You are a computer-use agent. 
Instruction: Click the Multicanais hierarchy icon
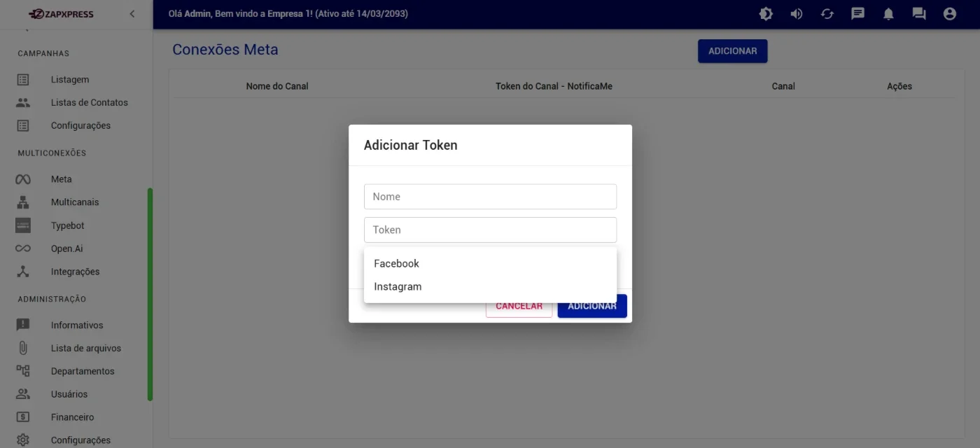tap(23, 202)
